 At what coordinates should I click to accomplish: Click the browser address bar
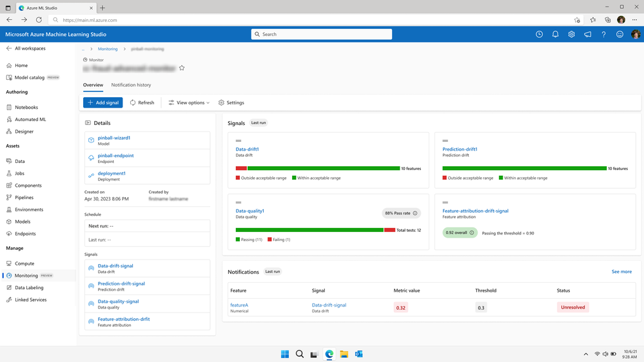[317, 20]
